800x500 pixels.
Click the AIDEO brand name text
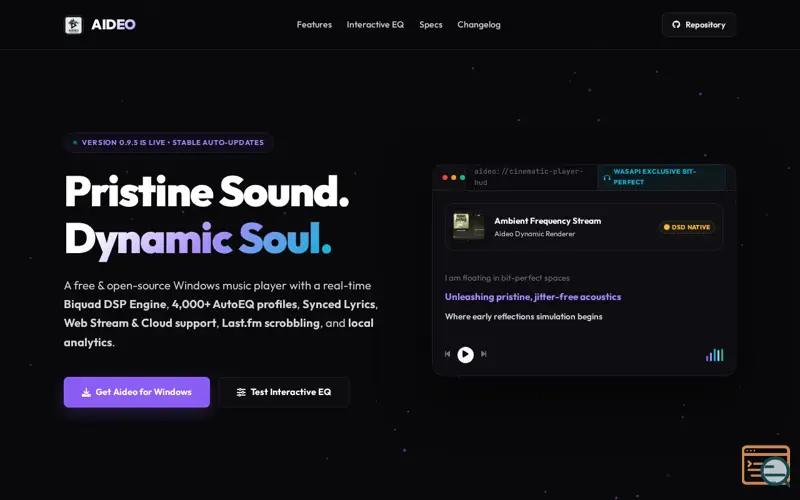coord(113,24)
